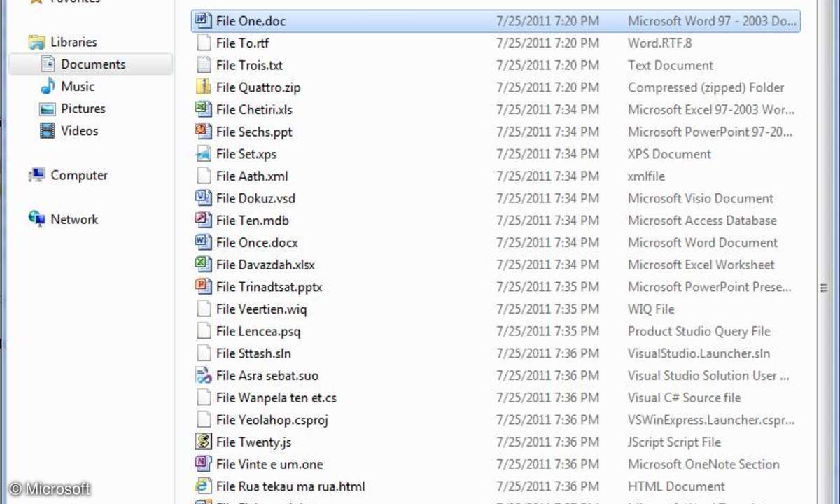The image size is (840, 504).
Task: Click the type 'Visual Studio Solution User ...'
Action: [709, 376]
